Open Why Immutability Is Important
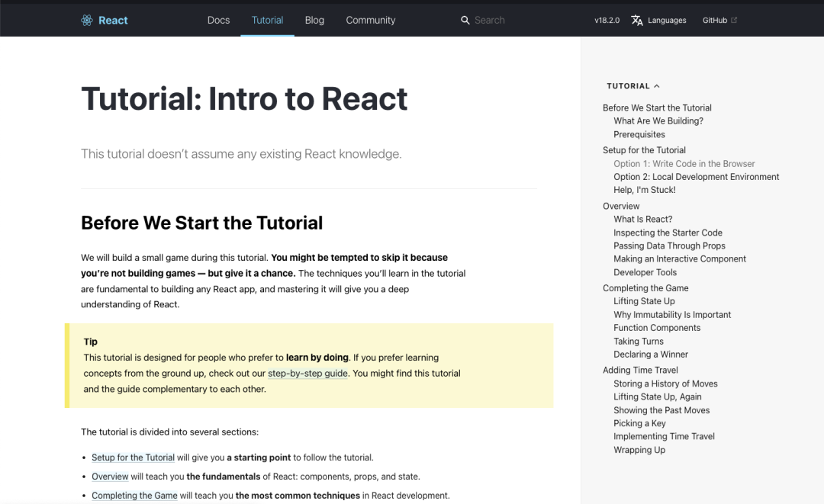 [672, 315]
